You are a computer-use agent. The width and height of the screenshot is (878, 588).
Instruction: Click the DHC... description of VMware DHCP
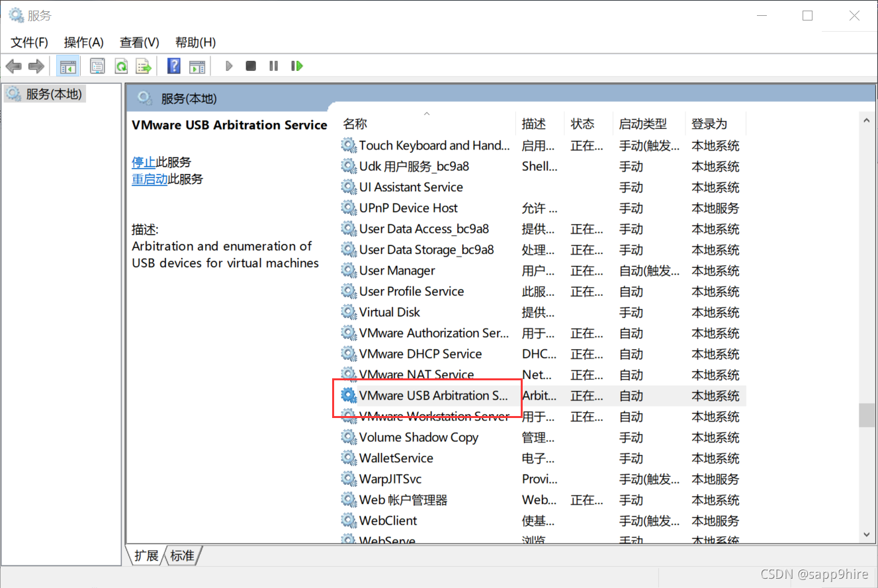click(x=539, y=354)
